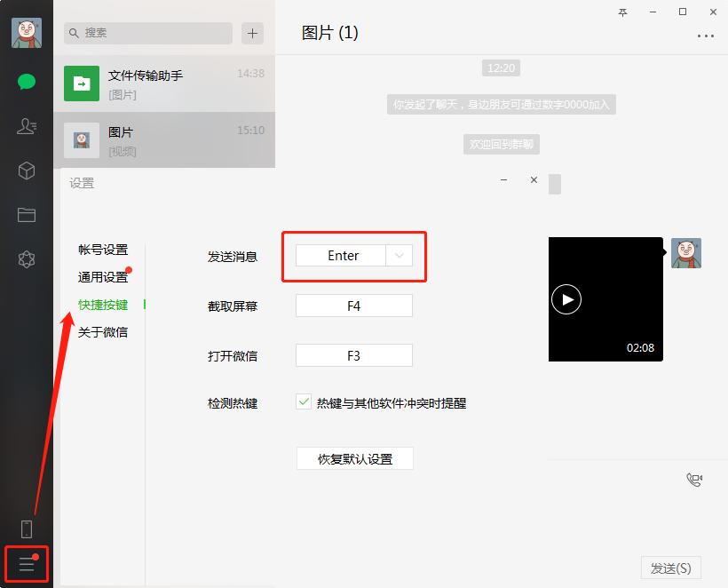The image size is (728, 588).
Task: Click the 恢复默认设置 button
Action: click(354, 458)
